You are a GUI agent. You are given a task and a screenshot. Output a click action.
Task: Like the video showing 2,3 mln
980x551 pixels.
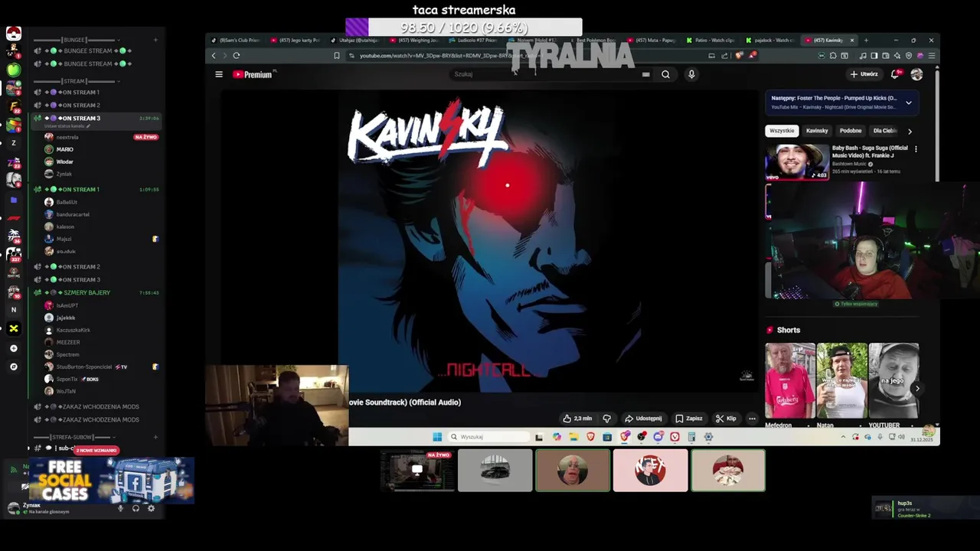577,419
